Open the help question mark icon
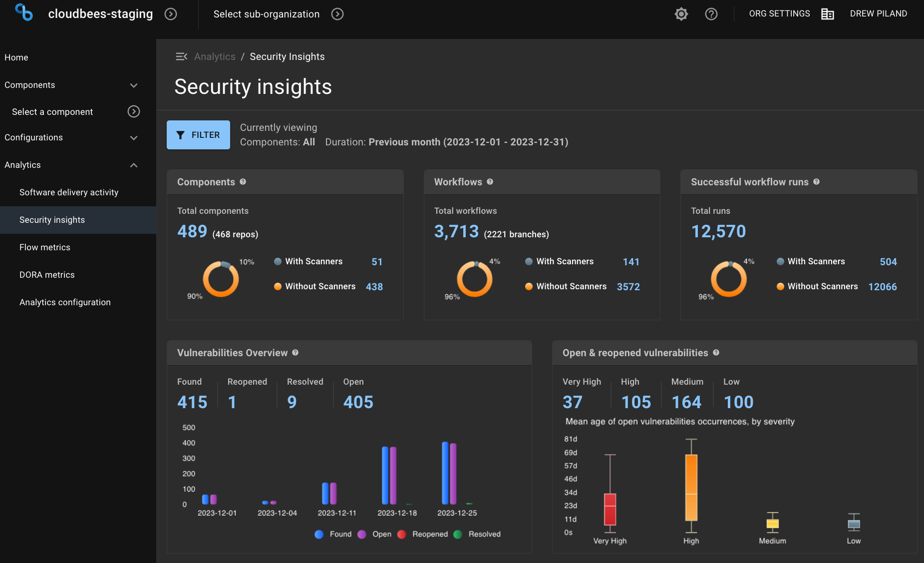This screenshot has width=924, height=563. click(711, 14)
